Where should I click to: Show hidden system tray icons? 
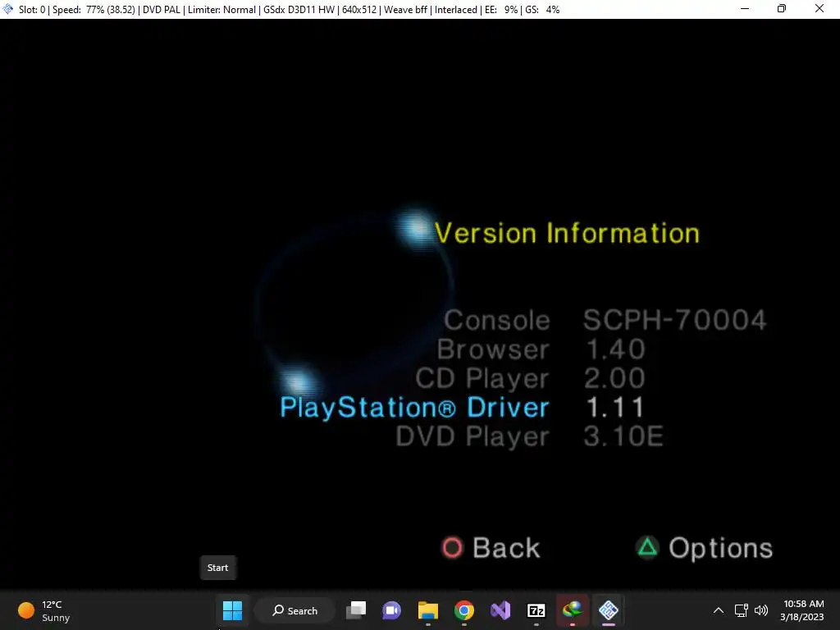tap(719, 610)
